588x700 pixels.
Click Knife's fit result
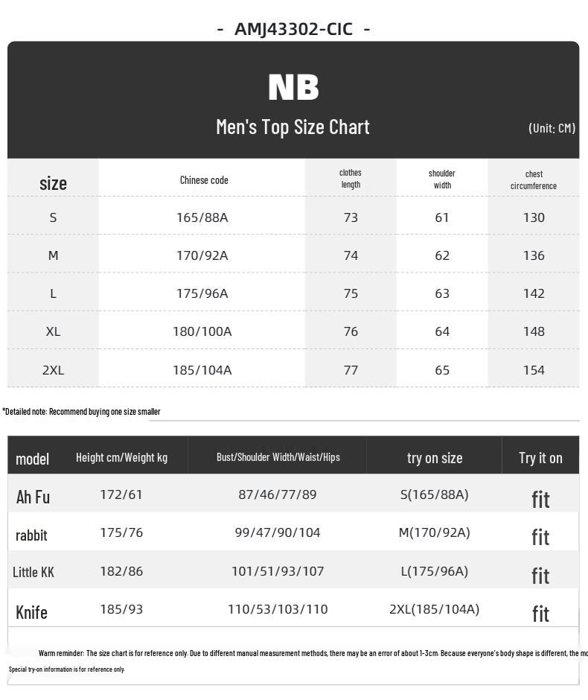(540, 614)
